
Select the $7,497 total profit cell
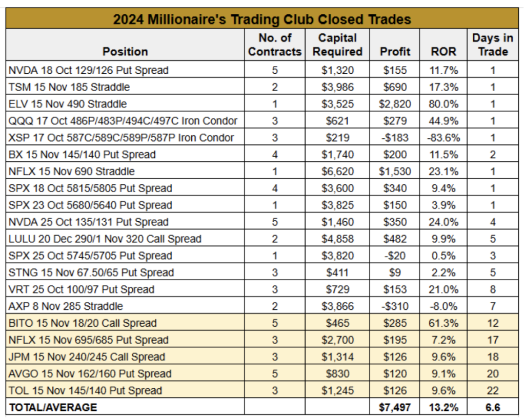pyautogui.click(x=394, y=407)
